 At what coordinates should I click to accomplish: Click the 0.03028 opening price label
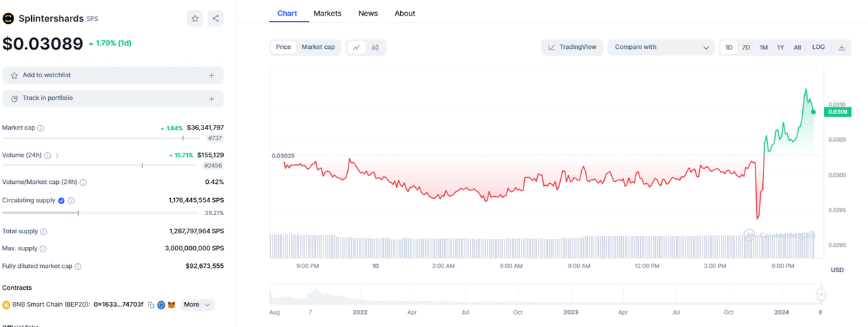283,155
